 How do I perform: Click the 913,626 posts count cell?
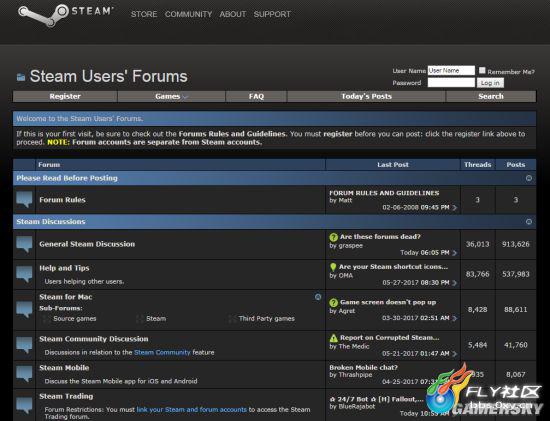click(x=516, y=245)
